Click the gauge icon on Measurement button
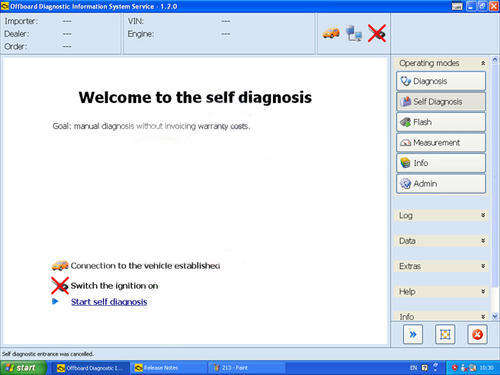This screenshot has height=375, width=500. point(405,143)
